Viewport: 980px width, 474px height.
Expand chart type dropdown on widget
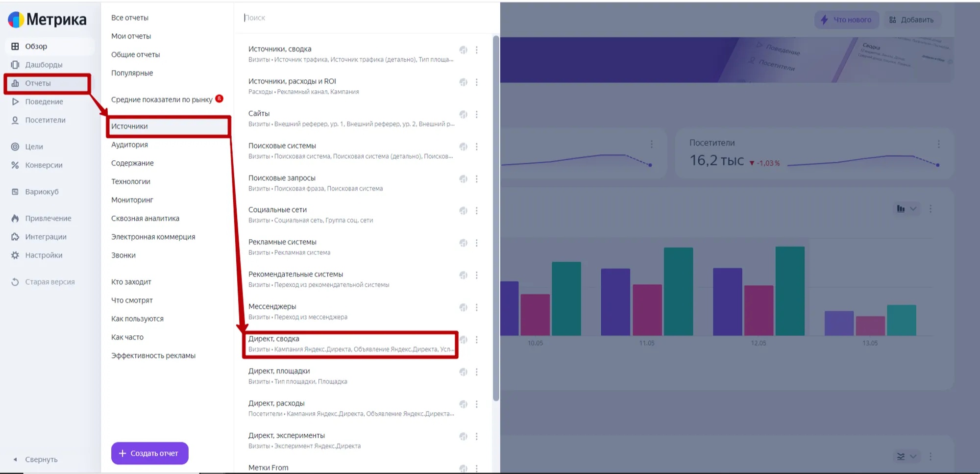click(906, 209)
